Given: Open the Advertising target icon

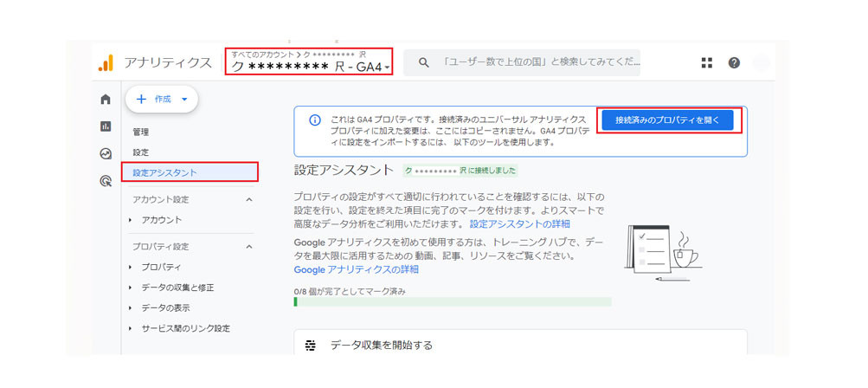Looking at the screenshot, I should point(106,180).
